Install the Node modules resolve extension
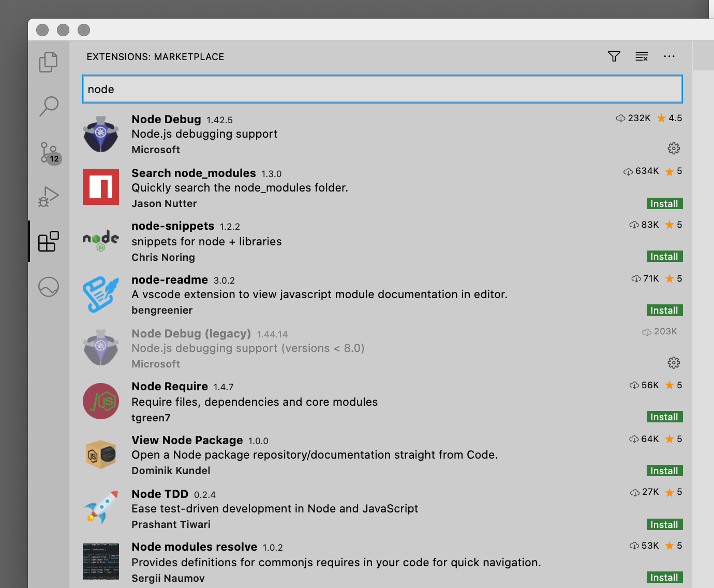Screen dimensions: 714x588 (x=664, y=578)
